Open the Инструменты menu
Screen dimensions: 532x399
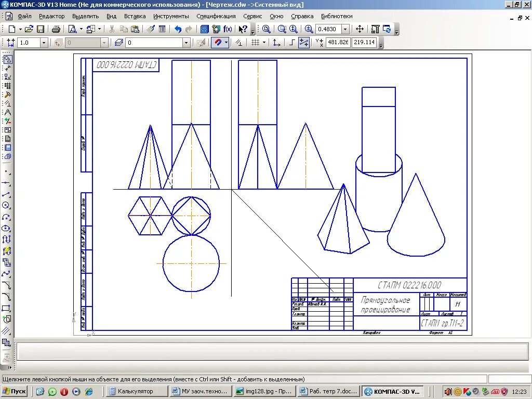(171, 16)
